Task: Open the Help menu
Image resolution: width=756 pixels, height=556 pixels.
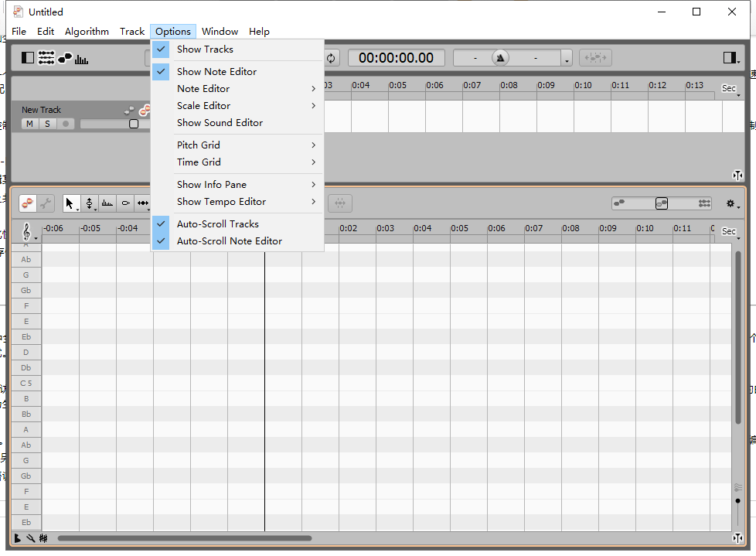Action: tap(259, 32)
